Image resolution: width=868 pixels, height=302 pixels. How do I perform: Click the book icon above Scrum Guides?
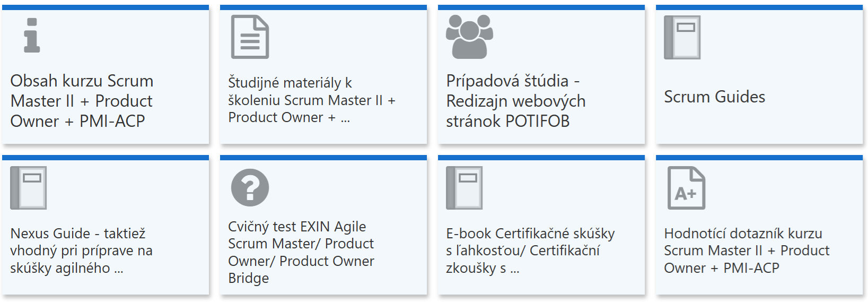[682, 37]
